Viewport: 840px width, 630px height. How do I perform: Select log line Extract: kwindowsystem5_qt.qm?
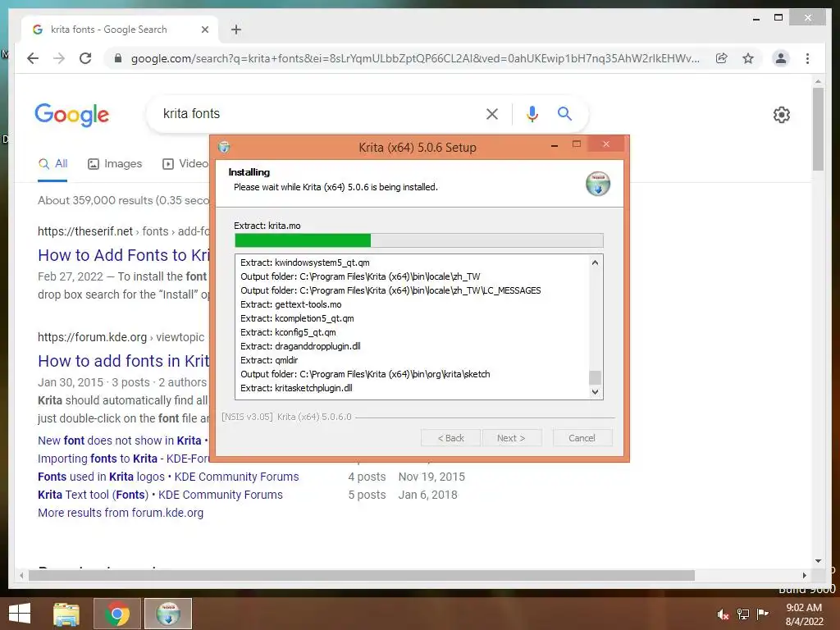pos(305,262)
